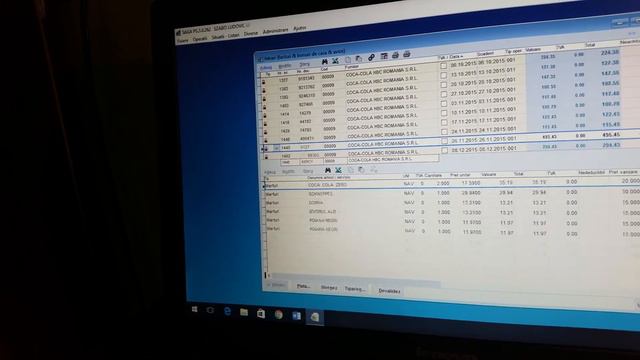The image size is (640, 360).
Task: Open the Operatii menu
Action: coord(200,39)
